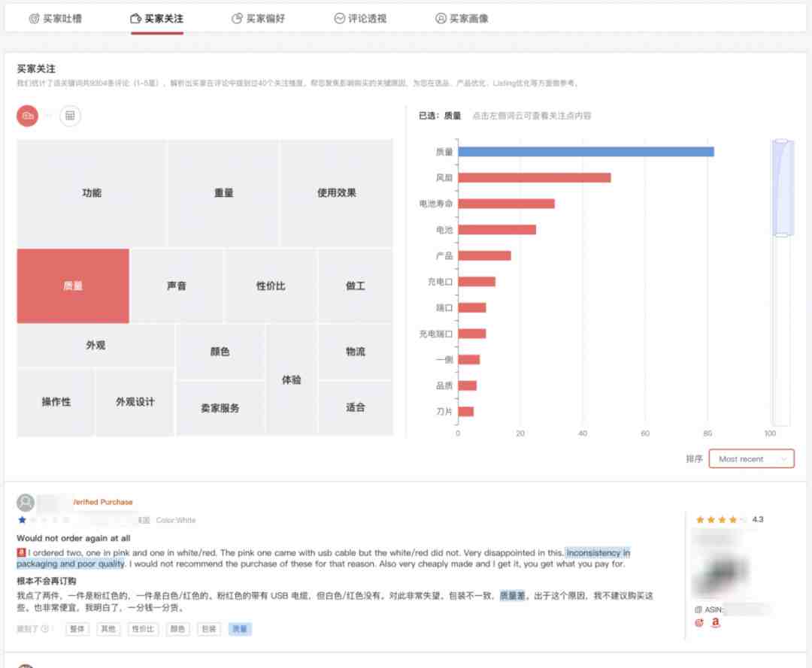
Task: Click the 风扇 bar in chart
Action: pos(535,177)
